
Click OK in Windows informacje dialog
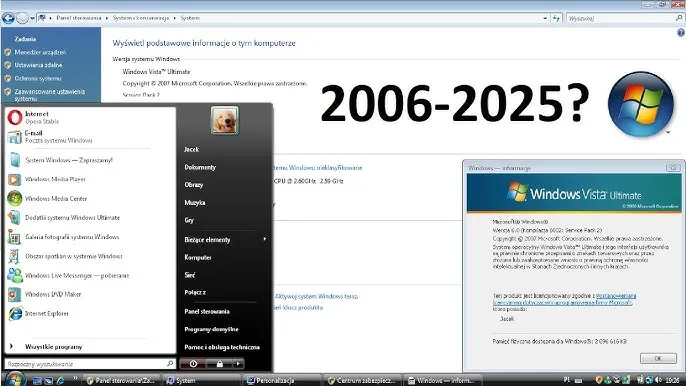[x=658, y=358]
